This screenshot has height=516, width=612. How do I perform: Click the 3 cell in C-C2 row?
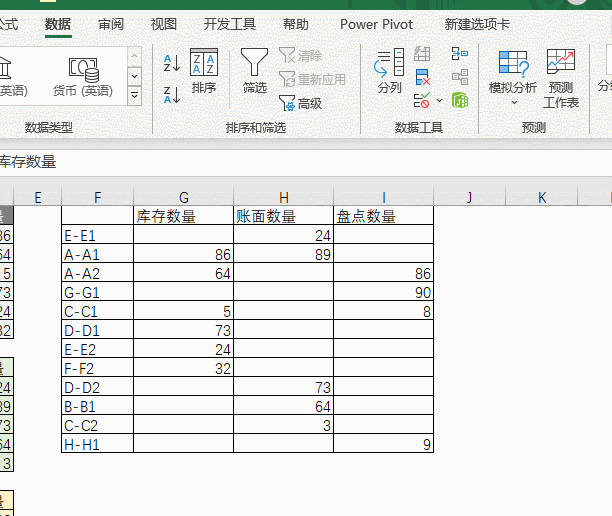[x=283, y=425]
